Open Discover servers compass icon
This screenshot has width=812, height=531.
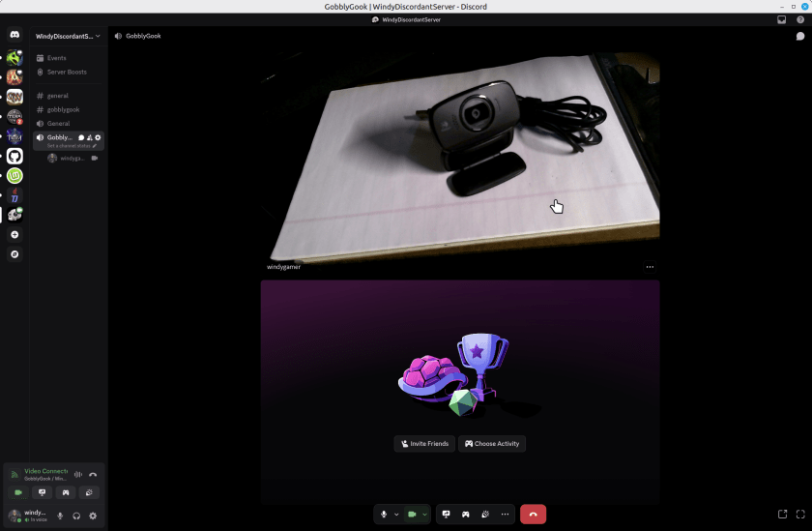(14, 254)
